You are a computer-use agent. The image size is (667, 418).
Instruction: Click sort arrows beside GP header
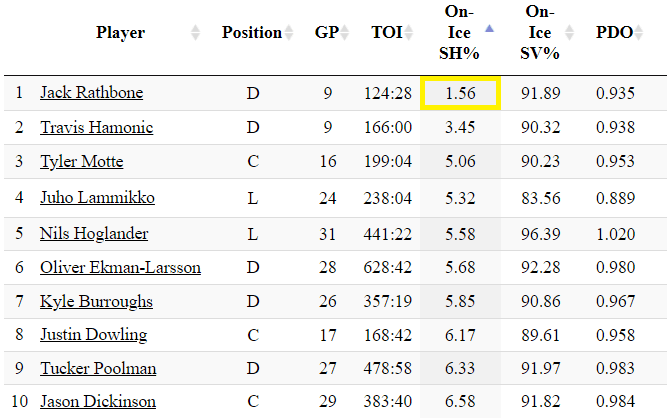(344, 33)
